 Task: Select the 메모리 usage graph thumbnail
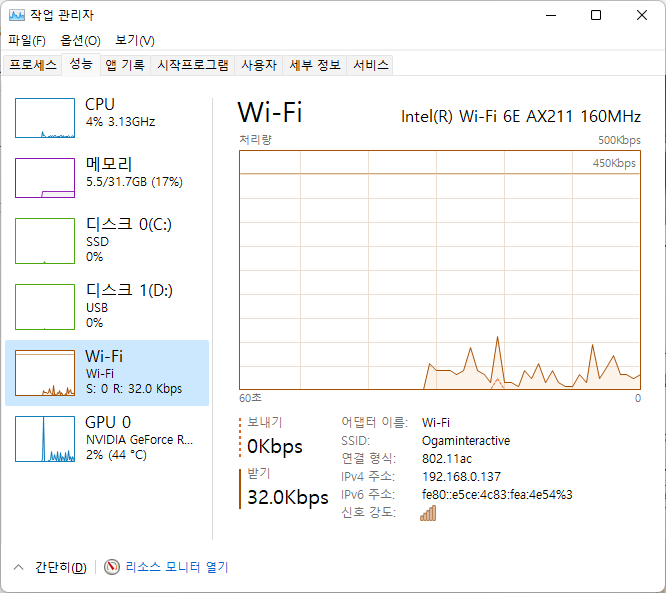pos(45,177)
